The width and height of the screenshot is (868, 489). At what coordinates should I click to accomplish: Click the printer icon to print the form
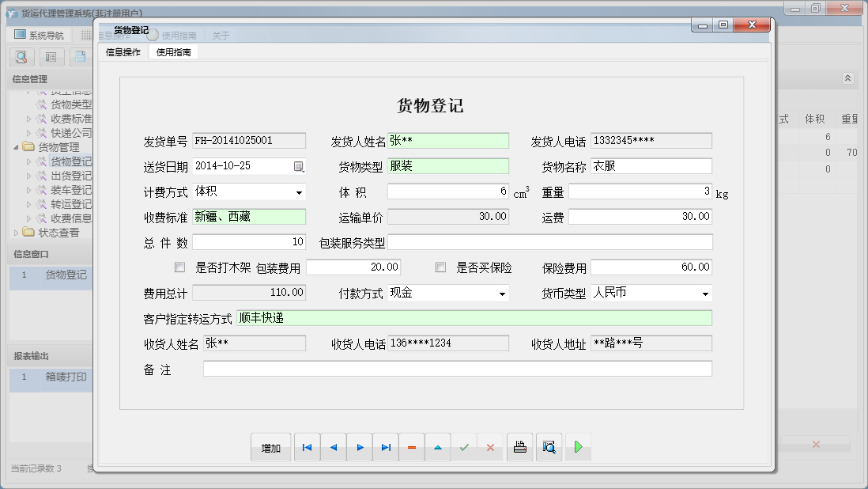tap(519, 447)
